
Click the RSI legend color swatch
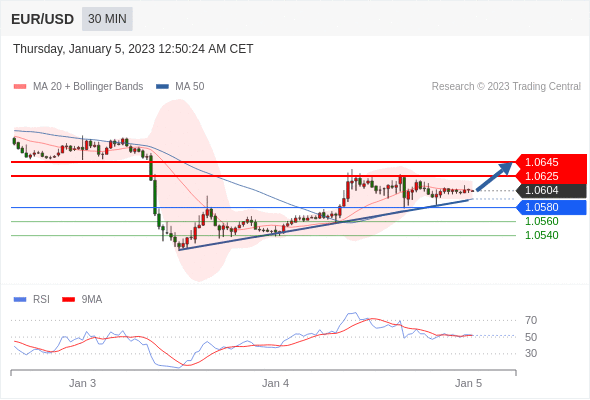point(20,300)
